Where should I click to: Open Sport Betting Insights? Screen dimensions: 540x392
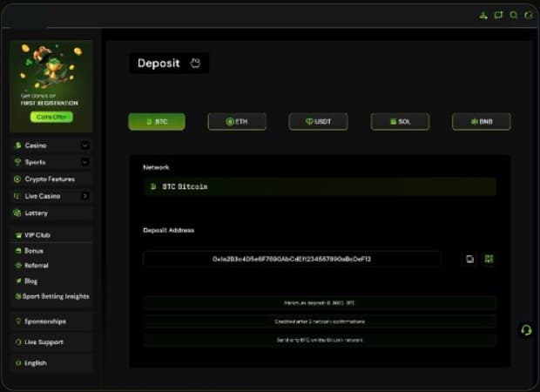56,296
